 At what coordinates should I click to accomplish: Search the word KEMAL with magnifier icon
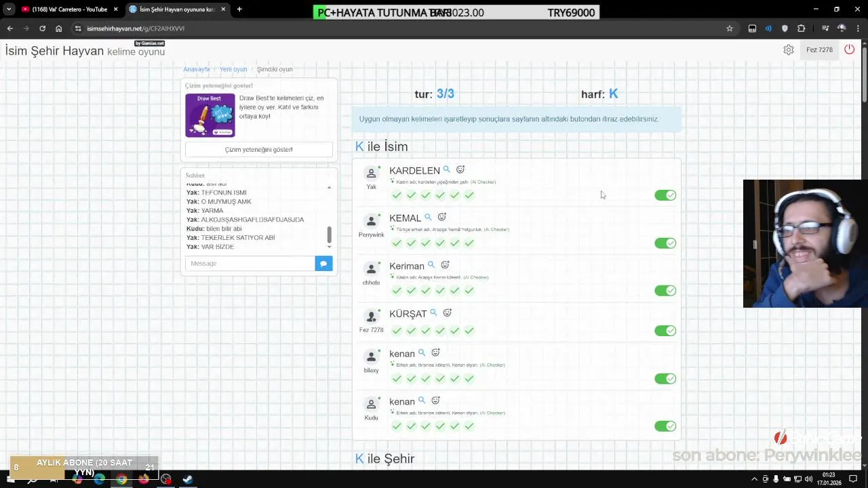[x=428, y=218]
